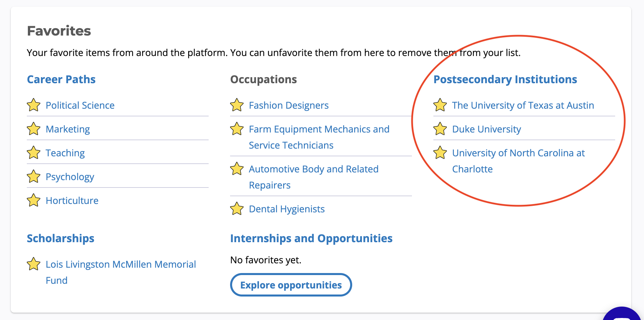The image size is (644, 320).
Task: Click the star next to Horticulture
Action: tap(34, 200)
